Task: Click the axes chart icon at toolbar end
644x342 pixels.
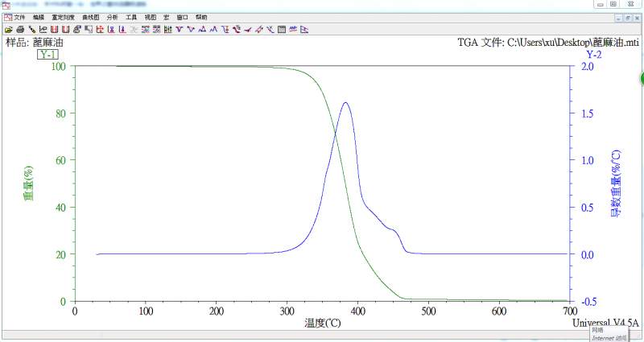Action: pos(304,30)
